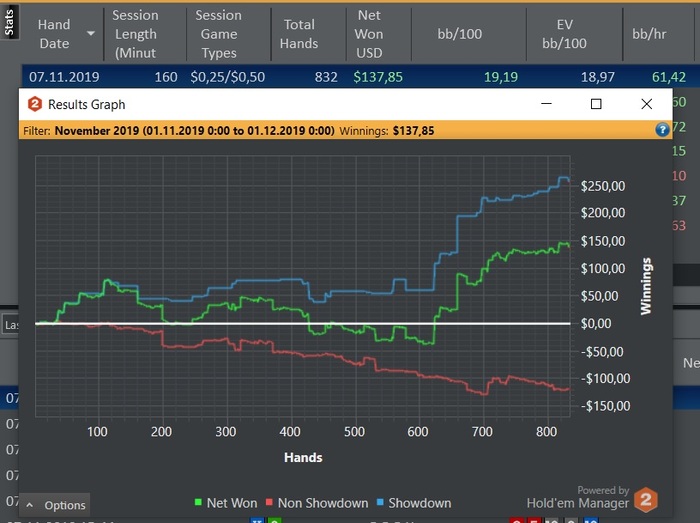Expand the Options panel

click(x=55, y=505)
